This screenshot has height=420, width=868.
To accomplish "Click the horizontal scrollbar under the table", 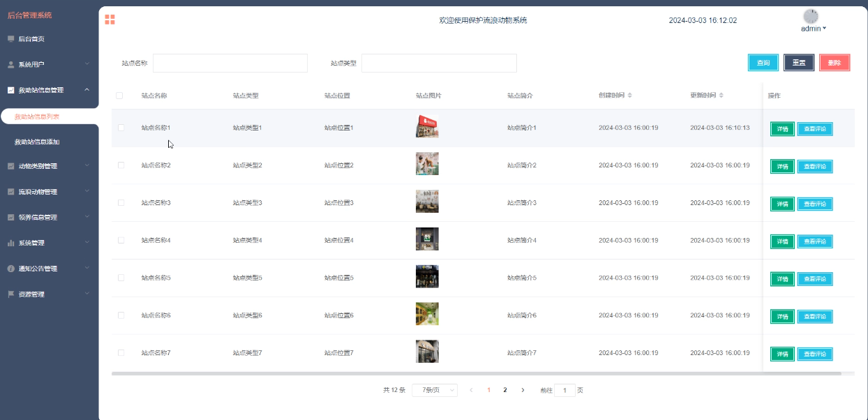I will (476, 374).
